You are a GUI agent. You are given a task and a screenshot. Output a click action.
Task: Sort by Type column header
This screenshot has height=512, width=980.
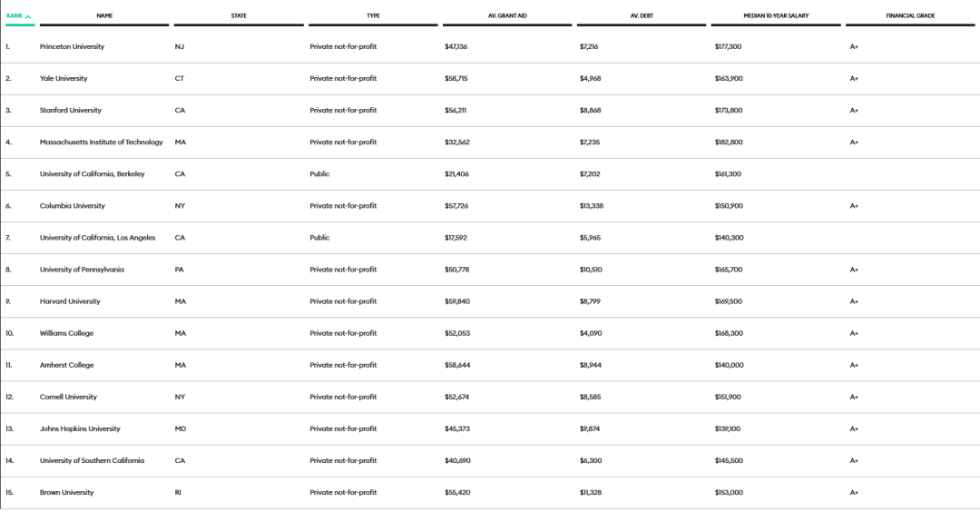373,15
